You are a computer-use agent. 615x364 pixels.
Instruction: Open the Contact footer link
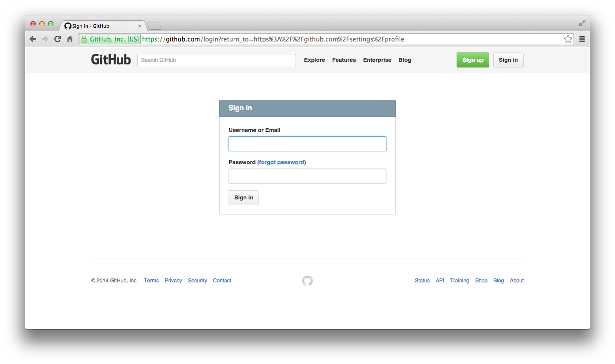pyautogui.click(x=222, y=281)
